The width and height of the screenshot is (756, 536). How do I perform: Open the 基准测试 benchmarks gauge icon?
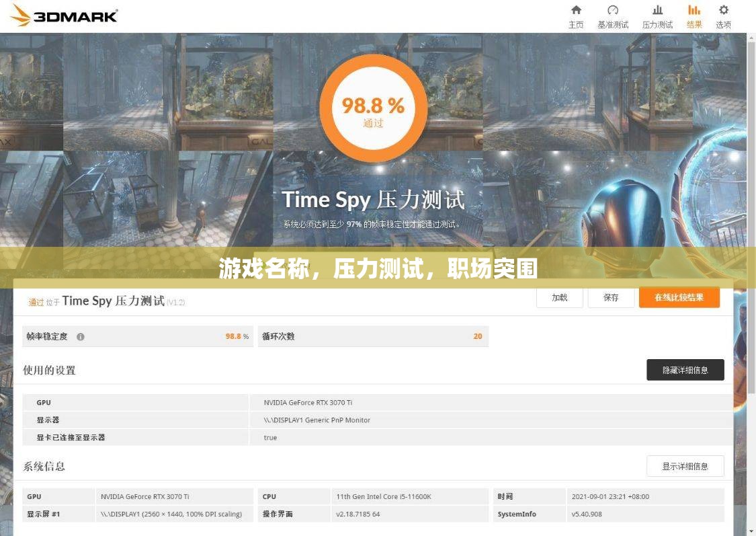[613, 10]
